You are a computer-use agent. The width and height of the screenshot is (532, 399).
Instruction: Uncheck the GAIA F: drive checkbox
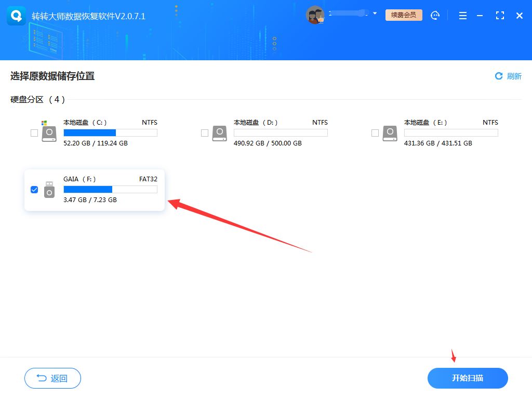coord(34,190)
